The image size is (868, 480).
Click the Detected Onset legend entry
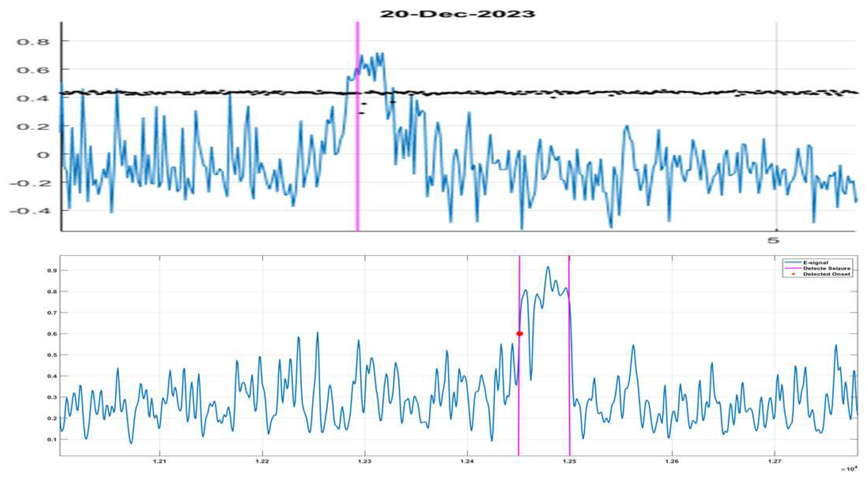tap(827, 274)
